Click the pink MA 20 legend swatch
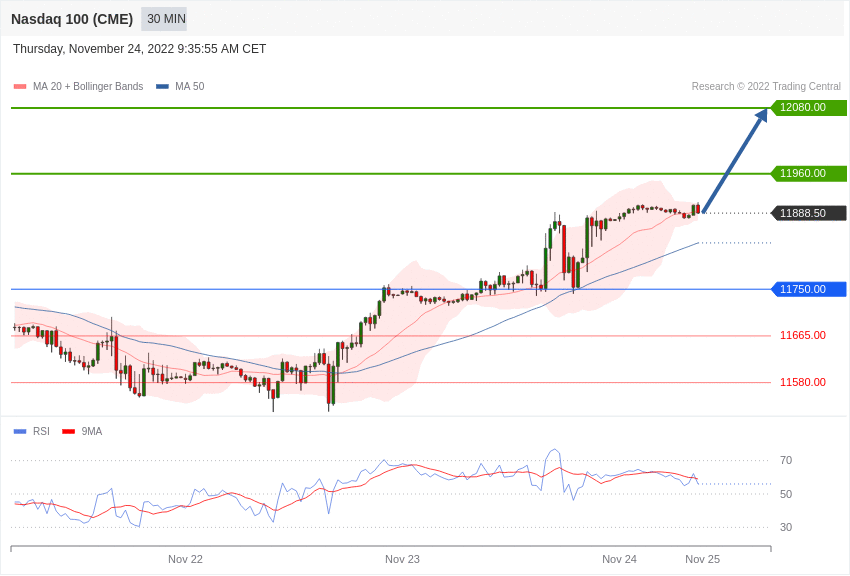The height and width of the screenshot is (576, 850). click(x=20, y=86)
